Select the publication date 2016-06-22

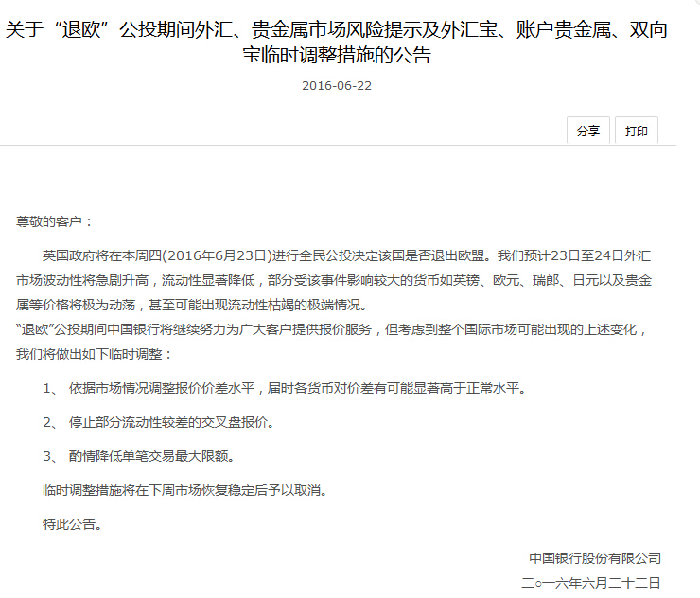(337, 85)
